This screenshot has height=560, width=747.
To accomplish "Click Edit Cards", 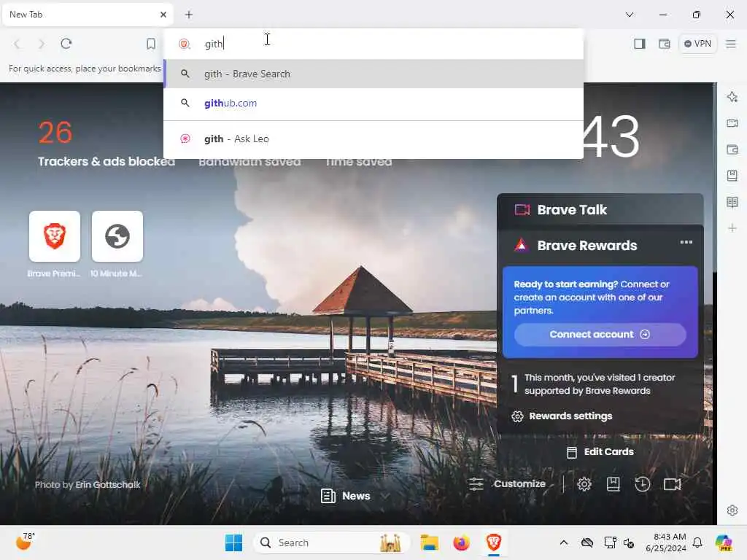I will (x=600, y=452).
